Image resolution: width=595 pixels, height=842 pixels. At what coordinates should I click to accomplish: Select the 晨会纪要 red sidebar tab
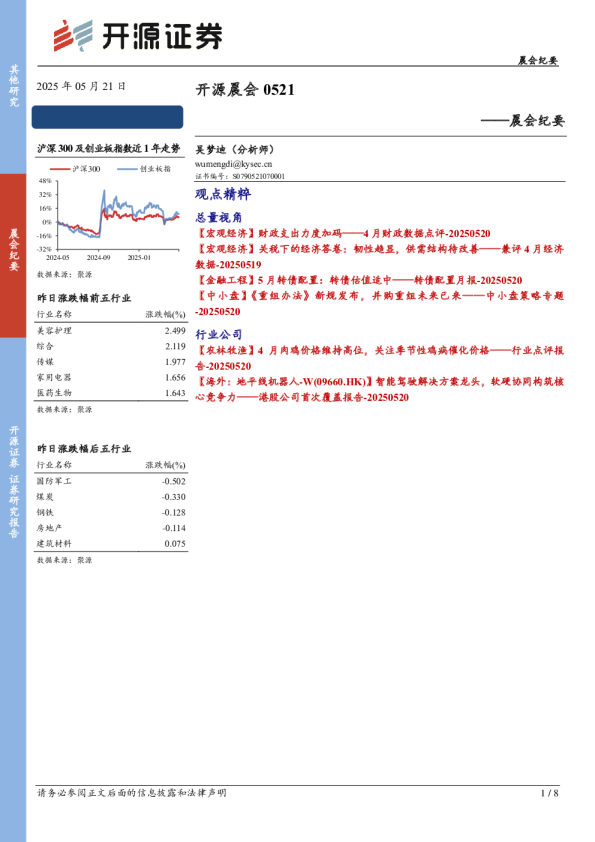click(13, 256)
